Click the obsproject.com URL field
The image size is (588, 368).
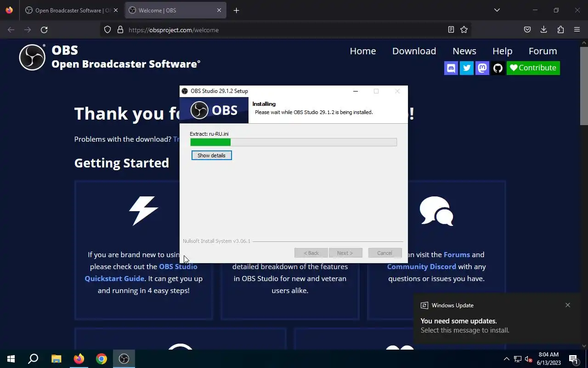[x=285, y=30]
